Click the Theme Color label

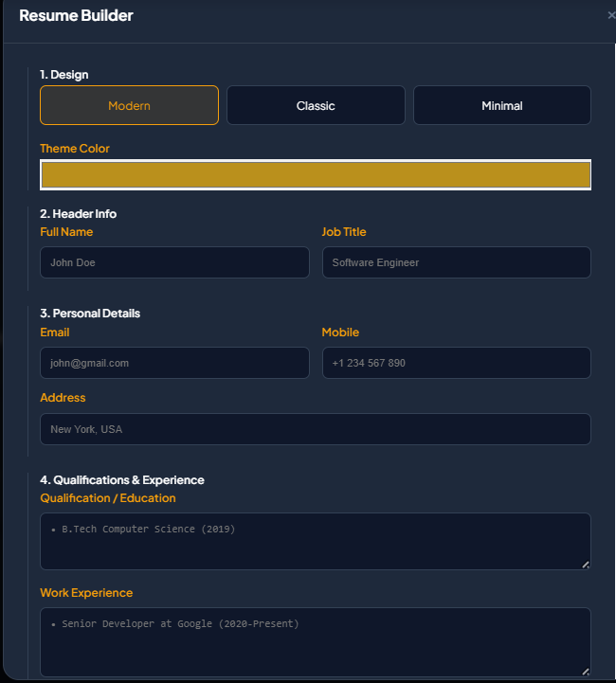[75, 149]
